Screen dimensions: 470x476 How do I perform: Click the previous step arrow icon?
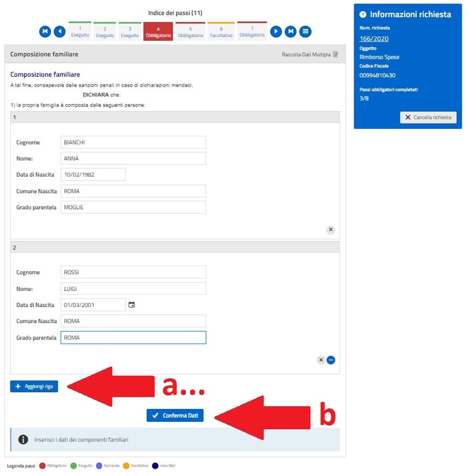pyautogui.click(x=59, y=32)
